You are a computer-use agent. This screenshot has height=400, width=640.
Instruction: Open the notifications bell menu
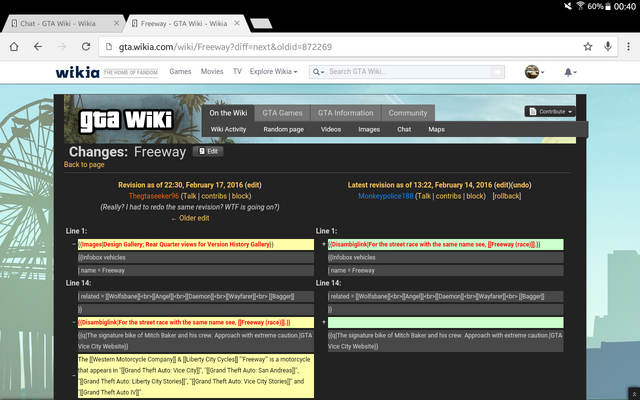pos(570,72)
